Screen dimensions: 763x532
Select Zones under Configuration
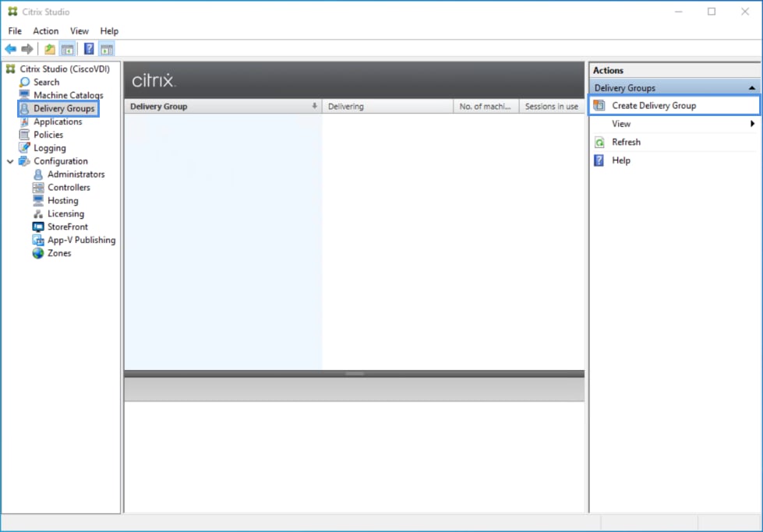pos(59,253)
